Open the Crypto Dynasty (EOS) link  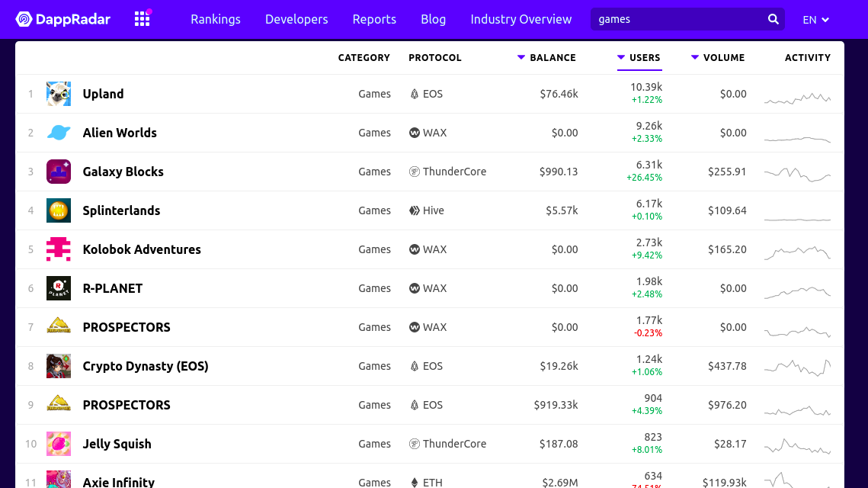(x=146, y=366)
